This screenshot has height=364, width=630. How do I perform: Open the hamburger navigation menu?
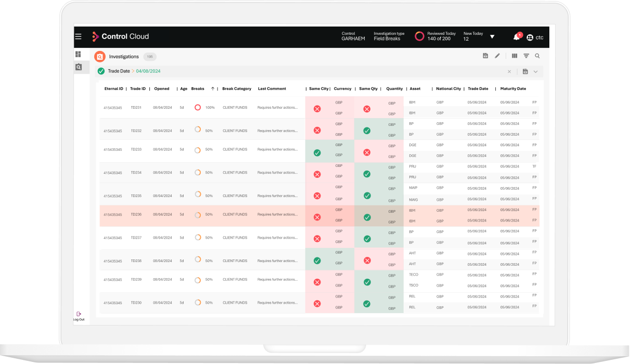click(78, 36)
